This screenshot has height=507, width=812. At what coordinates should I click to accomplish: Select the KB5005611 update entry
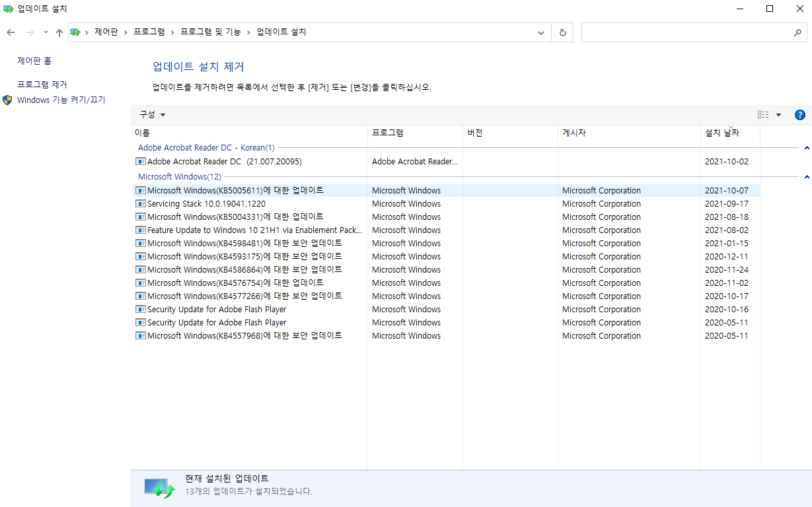[235, 190]
